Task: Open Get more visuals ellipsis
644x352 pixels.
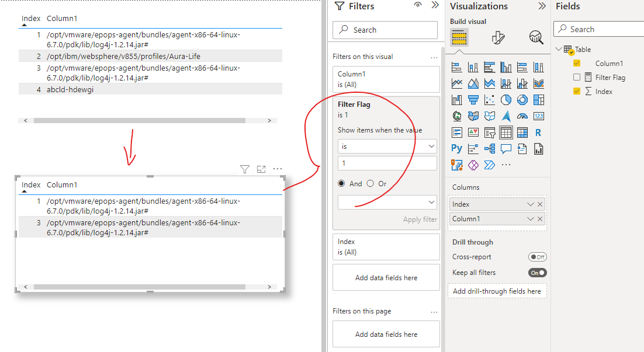Action: click(506, 165)
